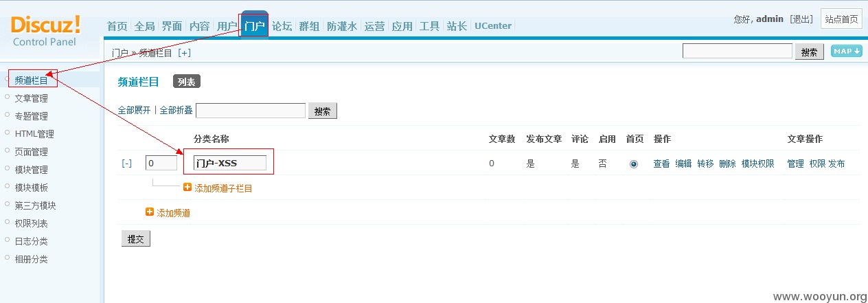Open 相册分类 in the sidebar
The image size is (868, 303).
pyautogui.click(x=32, y=259)
